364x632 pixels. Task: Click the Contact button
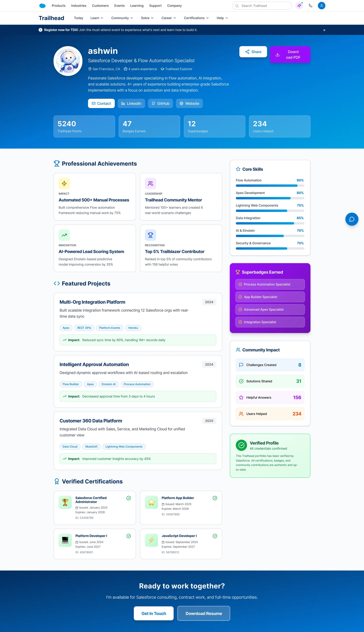pos(101,103)
